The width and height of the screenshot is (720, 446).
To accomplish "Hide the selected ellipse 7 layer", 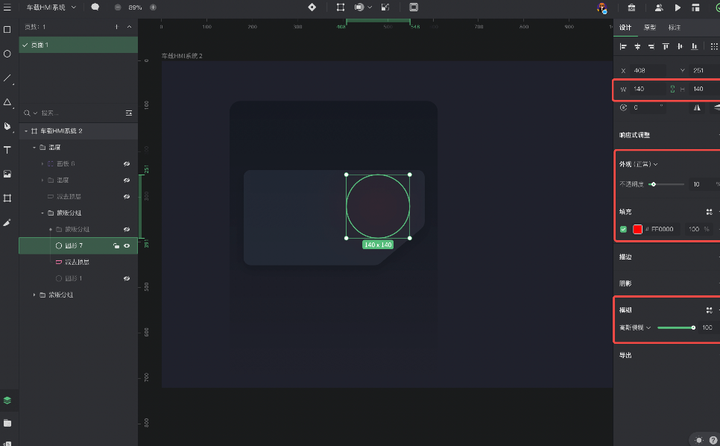I will pos(127,246).
